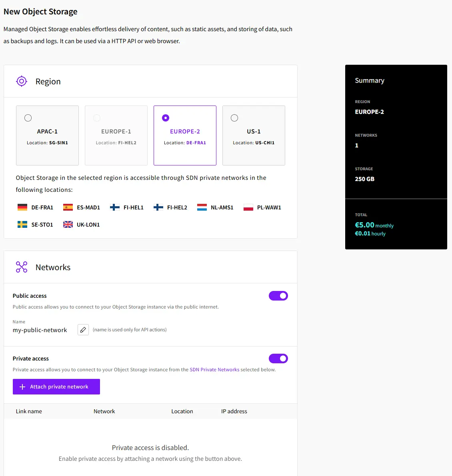Click the DE-FRA1 location label in list
Screen dimensions: 452x476
[x=42, y=207]
